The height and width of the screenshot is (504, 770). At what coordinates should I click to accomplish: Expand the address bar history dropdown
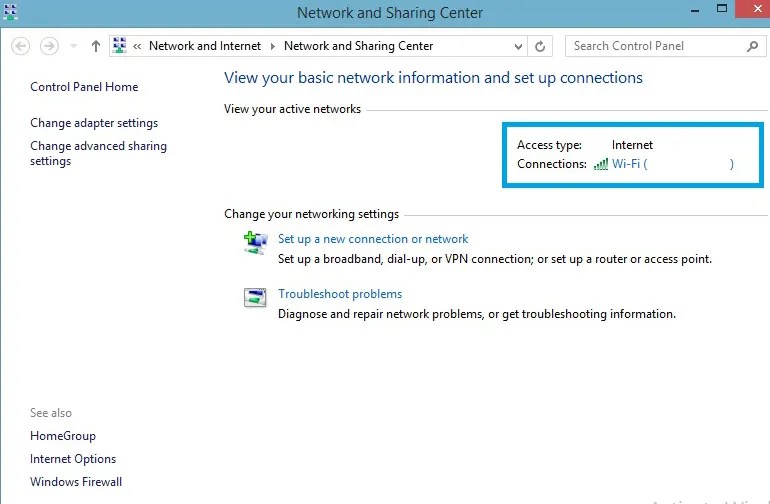[x=518, y=46]
